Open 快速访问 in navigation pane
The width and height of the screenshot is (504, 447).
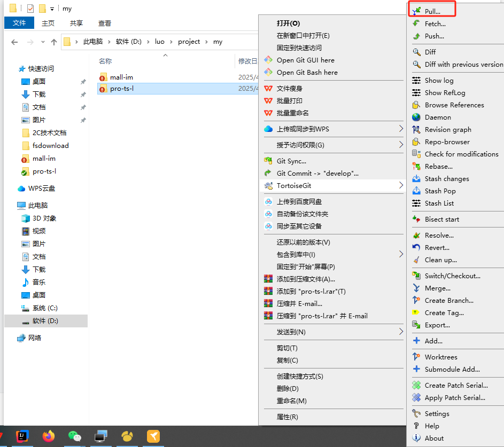(41, 68)
